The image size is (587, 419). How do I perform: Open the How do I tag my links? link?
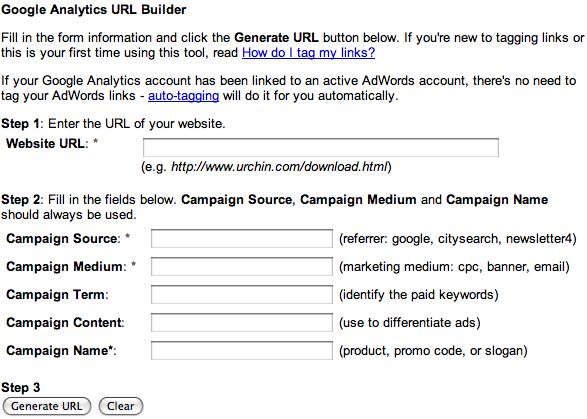point(308,53)
